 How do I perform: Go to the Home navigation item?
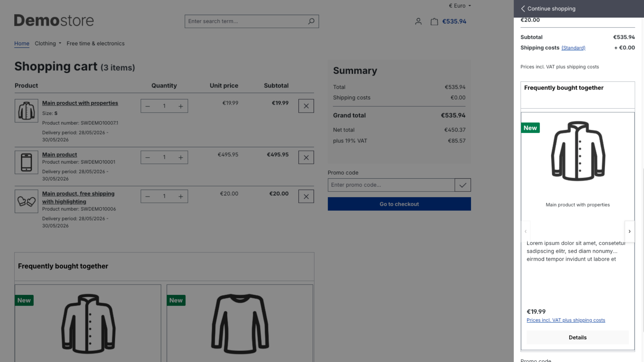tap(22, 44)
